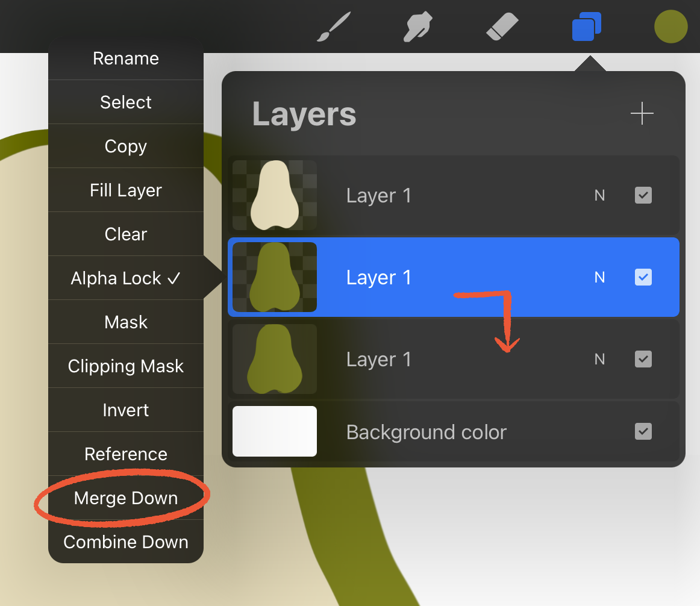Select the Brush tool icon
Screen dimensions: 700x606
coord(334,27)
